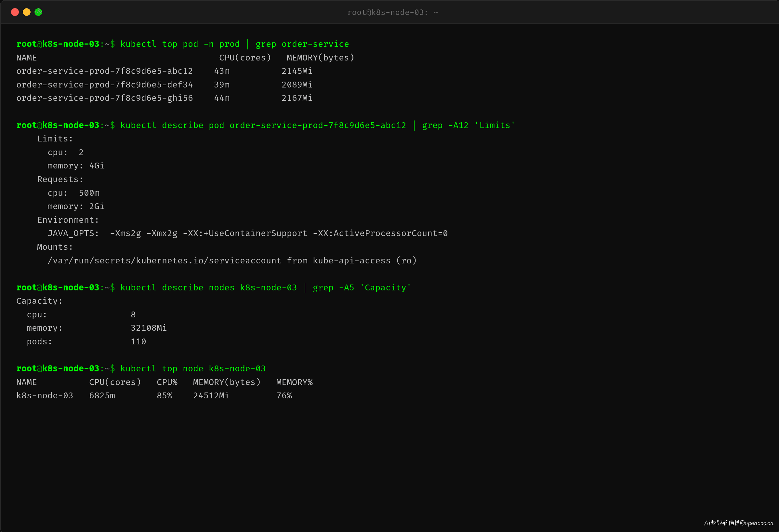The image size is (779, 532).
Task: Click the -Xmx2g JVM option
Action: (162, 234)
